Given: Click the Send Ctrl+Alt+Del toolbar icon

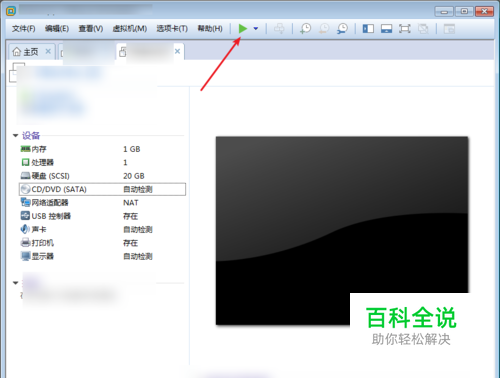Looking at the screenshot, I should coord(279,29).
